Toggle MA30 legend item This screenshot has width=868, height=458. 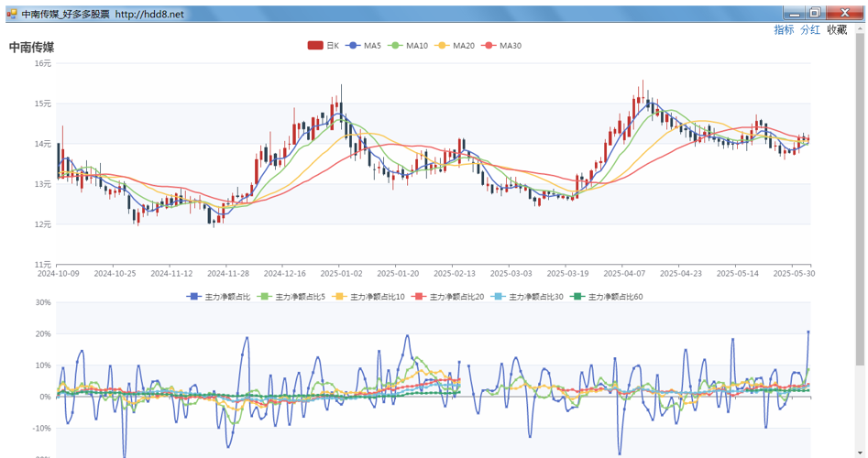point(501,46)
